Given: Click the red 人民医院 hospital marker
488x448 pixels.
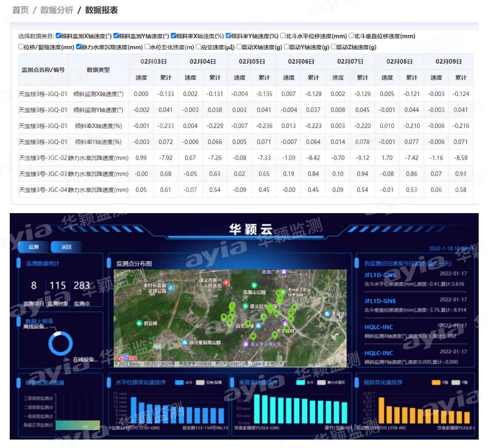Looking at the screenshot, I should [226, 282].
